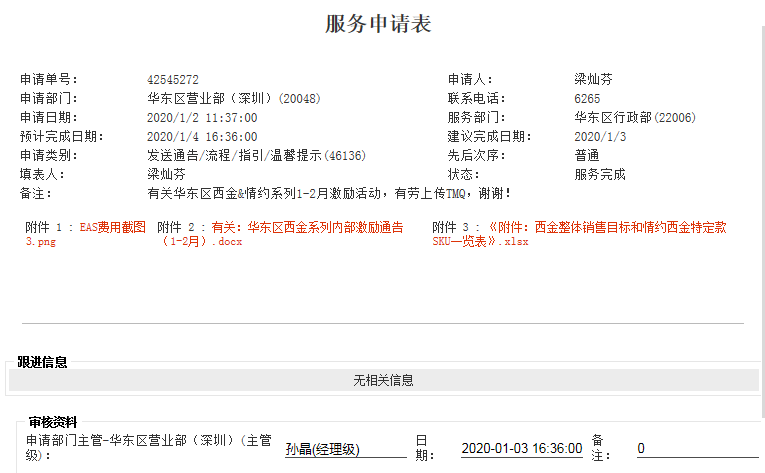
Task: Select the 申请单号 value 42545272
Action: [x=172, y=79]
